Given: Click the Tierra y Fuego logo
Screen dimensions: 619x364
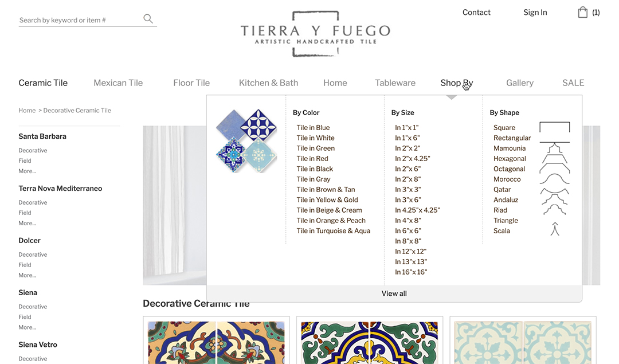Looking at the screenshot, I should pyautogui.click(x=315, y=34).
